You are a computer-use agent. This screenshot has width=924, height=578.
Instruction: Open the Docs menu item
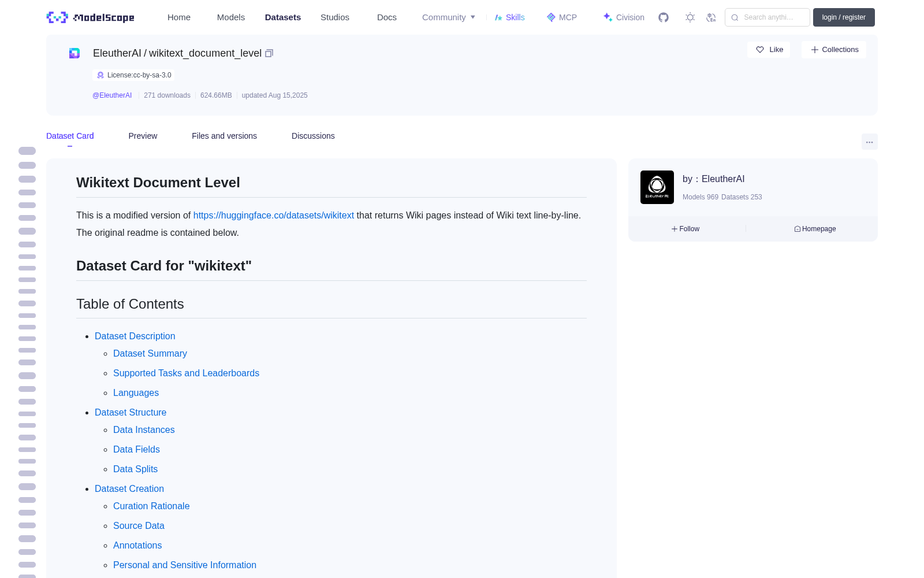(387, 17)
